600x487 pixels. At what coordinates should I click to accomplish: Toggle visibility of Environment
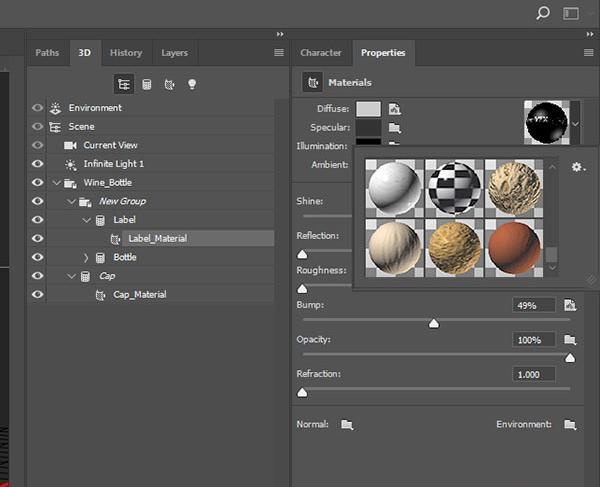(x=38, y=108)
